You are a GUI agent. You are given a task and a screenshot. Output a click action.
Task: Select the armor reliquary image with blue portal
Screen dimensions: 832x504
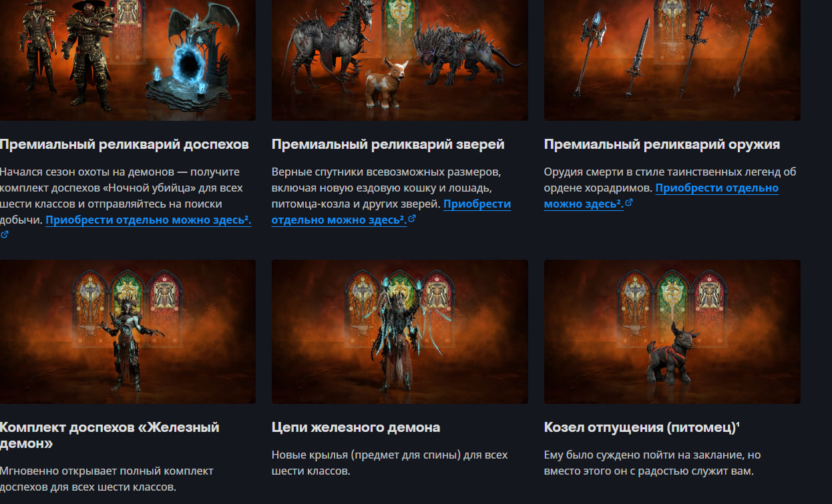tap(128, 60)
